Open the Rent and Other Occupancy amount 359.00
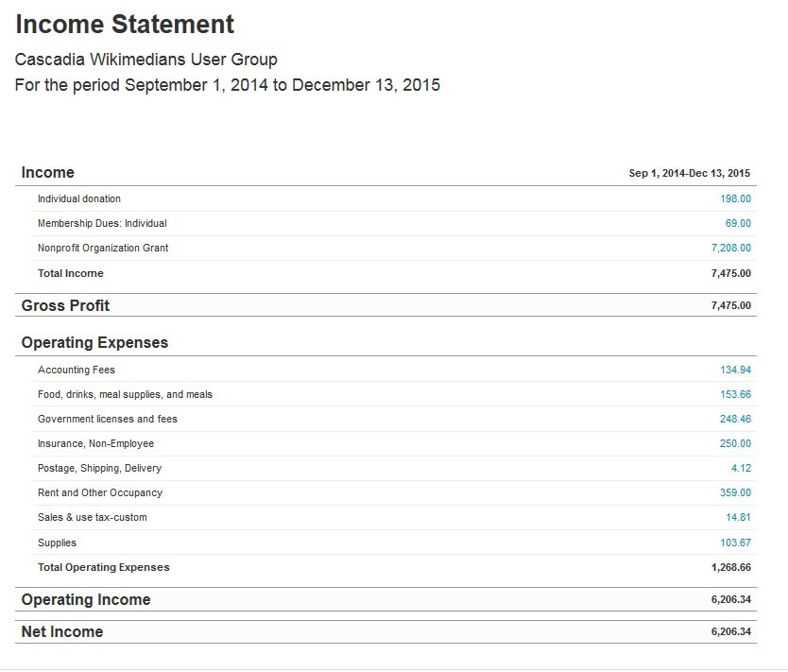 735,492
